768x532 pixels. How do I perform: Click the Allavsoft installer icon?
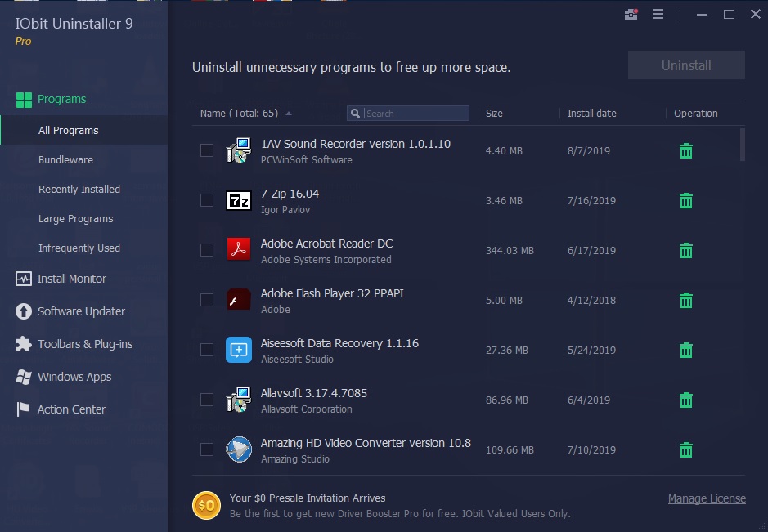239,400
